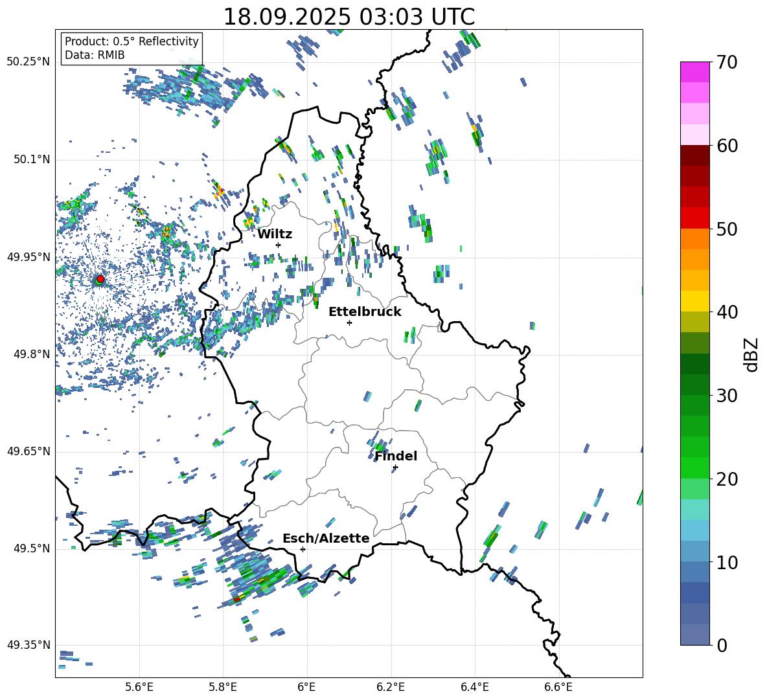
Task: Click the colorbar tick label 10
Action: coord(727,562)
